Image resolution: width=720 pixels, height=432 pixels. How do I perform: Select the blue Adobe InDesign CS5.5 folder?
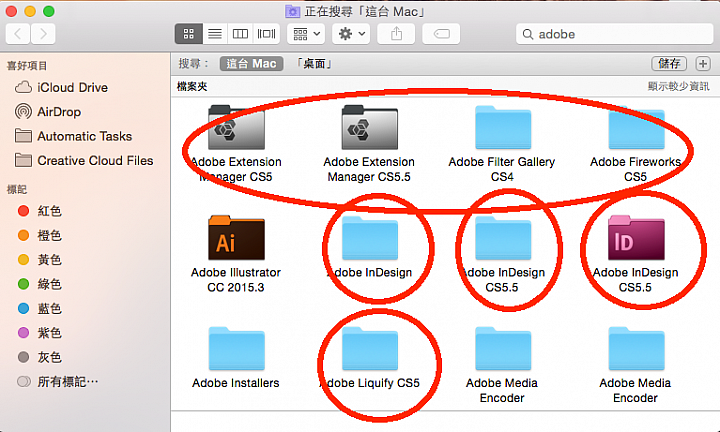tap(502, 238)
